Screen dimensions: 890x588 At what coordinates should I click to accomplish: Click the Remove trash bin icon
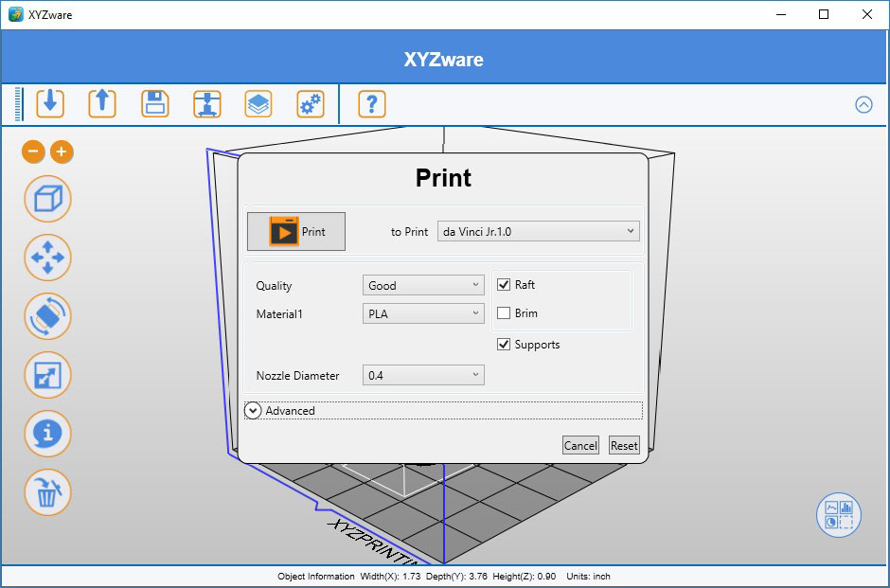point(47,492)
